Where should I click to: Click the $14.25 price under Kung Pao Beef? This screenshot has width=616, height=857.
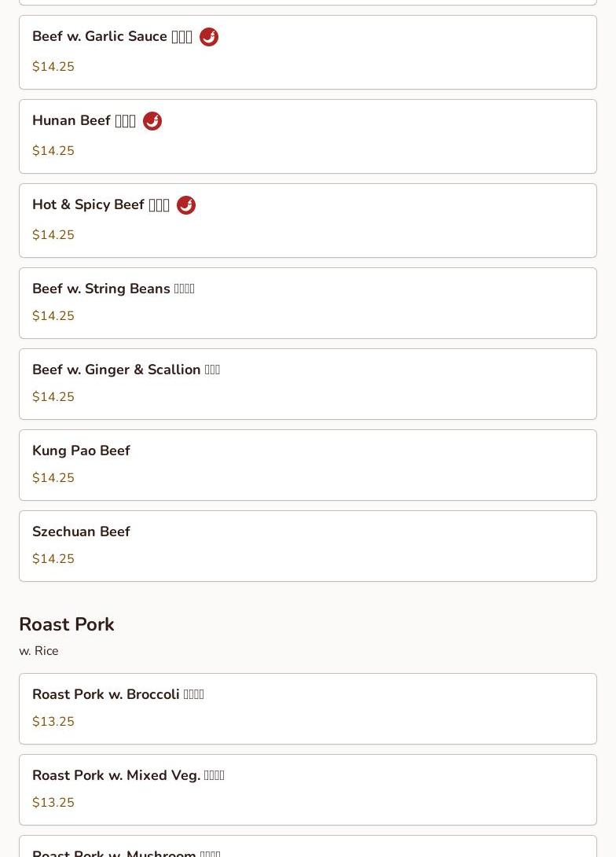[x=53, y=478]
